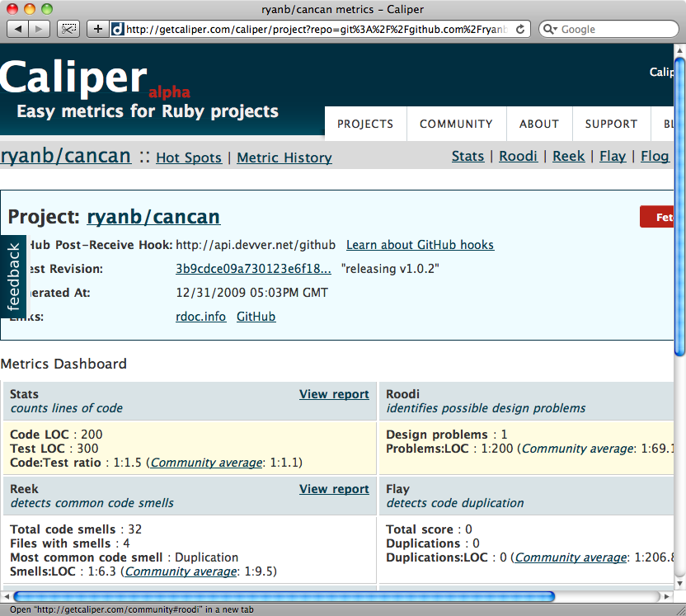This screenshot has height=616, width=686.
Task: Open the vertical feedback side tab
Action: (13, 276)
